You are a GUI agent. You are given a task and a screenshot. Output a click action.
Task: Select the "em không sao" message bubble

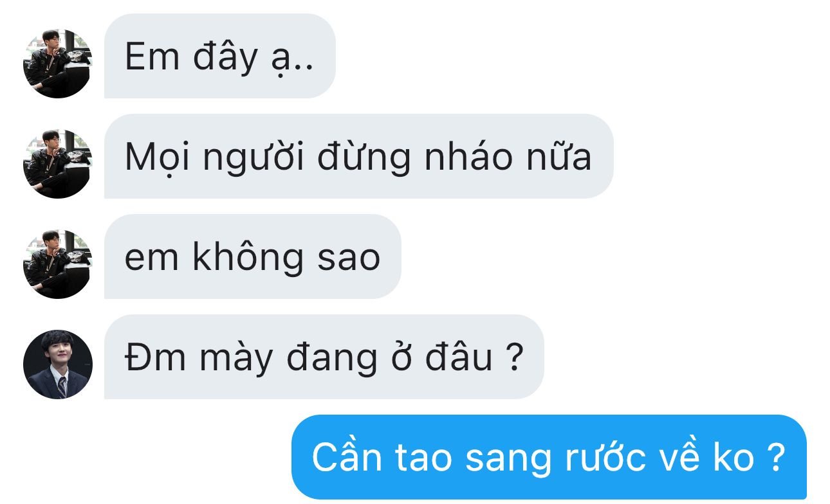[x=253, y=256]
